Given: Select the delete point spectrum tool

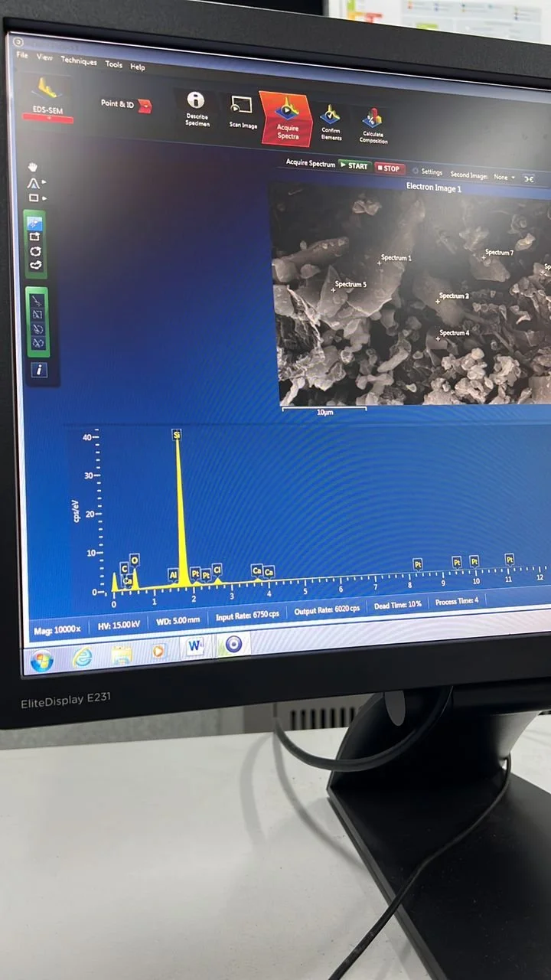Looking at the screenshot, I should 38,302.
